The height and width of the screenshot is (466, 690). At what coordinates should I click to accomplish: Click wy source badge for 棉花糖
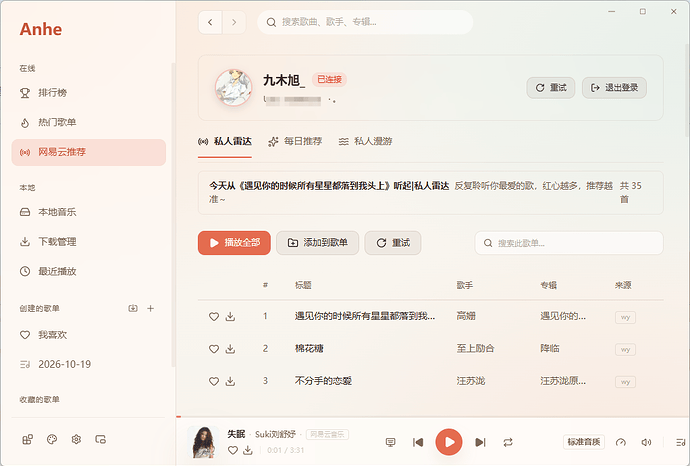click(x=625, y=349)
